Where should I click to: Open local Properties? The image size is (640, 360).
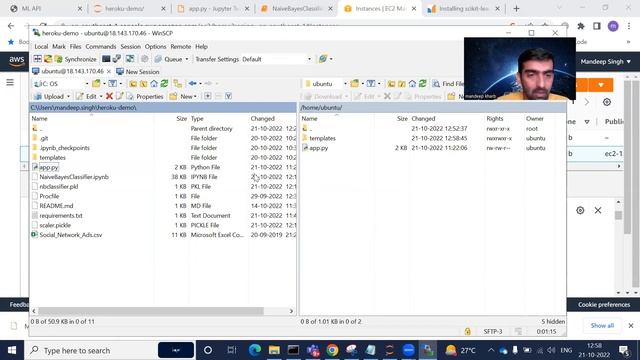pyautogui.click(x=145, y=96)
